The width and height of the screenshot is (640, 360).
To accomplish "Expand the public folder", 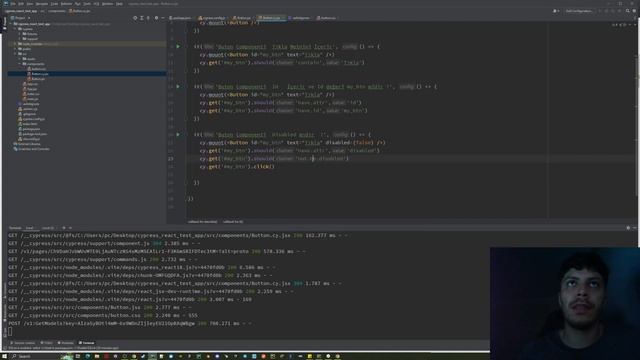I will click(x=15, y=49).
